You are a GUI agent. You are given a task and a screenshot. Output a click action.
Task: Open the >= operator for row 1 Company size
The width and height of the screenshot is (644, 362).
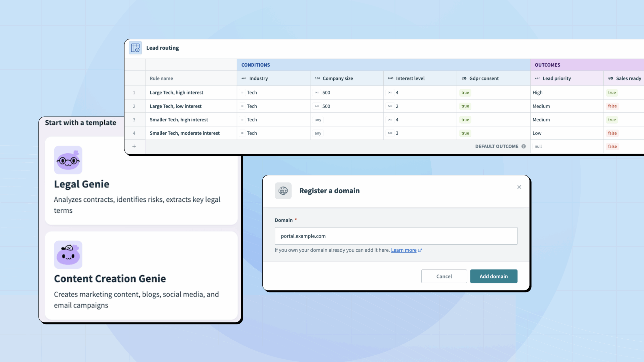(x=317, y=93)
